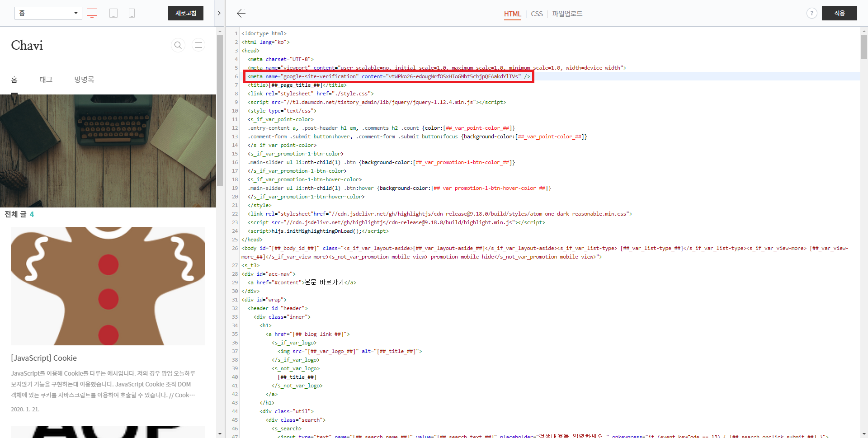Click the meta charset UTF-8 line

pos(280,59)
